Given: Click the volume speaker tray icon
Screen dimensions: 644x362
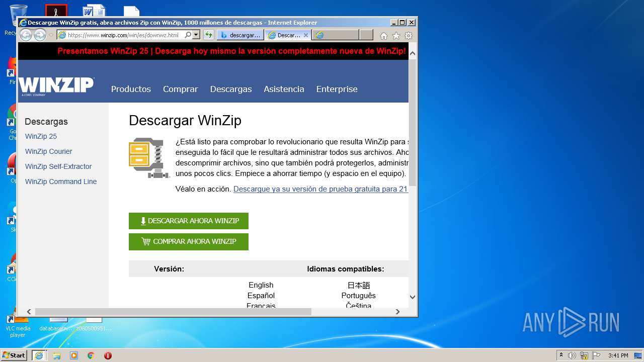Looking at the screenshot, I should click(x=572, y=355).
